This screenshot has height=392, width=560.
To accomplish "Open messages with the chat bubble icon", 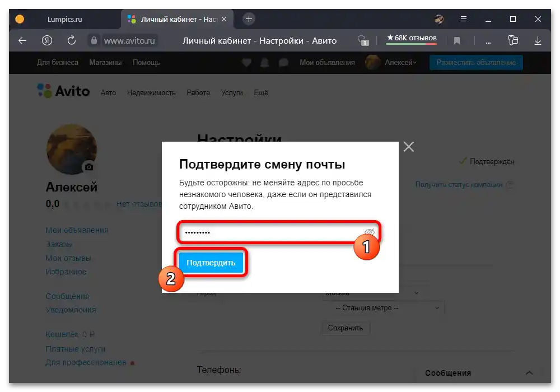I will point(283,63).
